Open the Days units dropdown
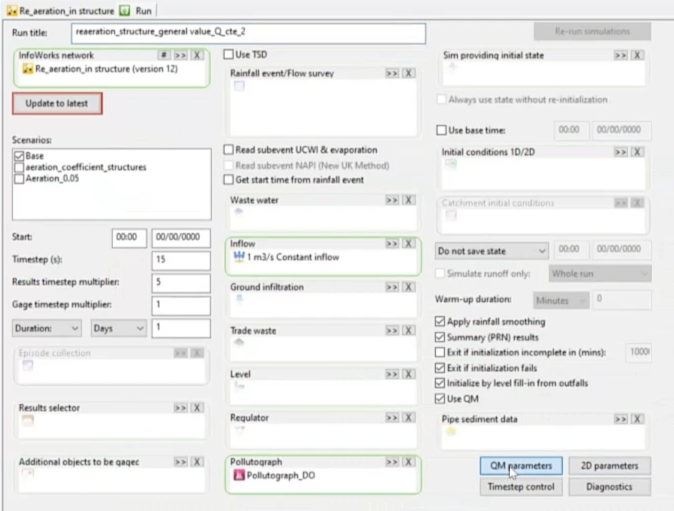This screenshot has height=511, width=674. pyautogui.click(x=118, y=328)
